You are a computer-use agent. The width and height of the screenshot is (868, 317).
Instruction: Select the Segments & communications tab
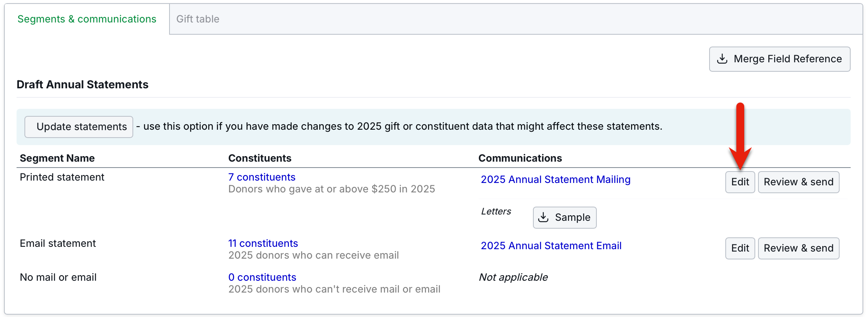[x=87, y=19]
